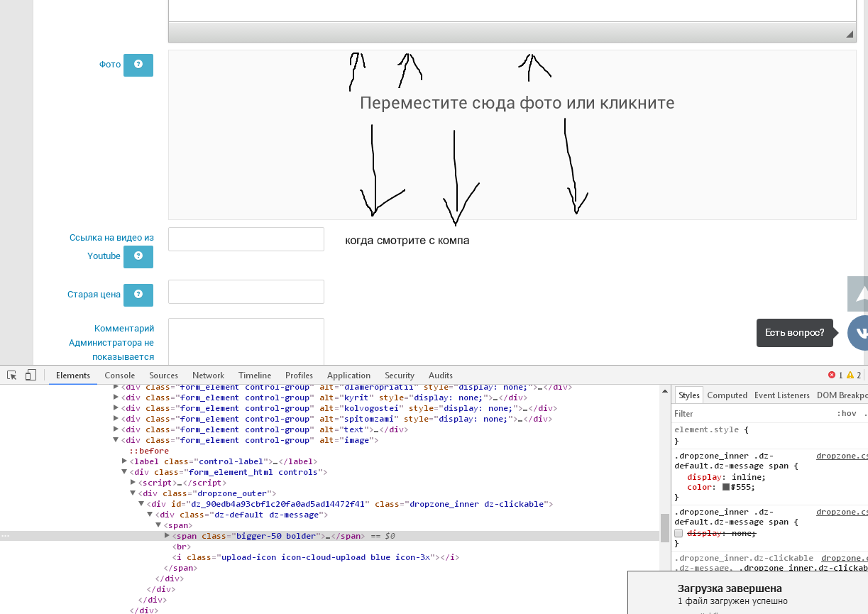Collapse the dropzone_outer div
Viewport: 868px width, 614px height.
click(x=133, y=493)
